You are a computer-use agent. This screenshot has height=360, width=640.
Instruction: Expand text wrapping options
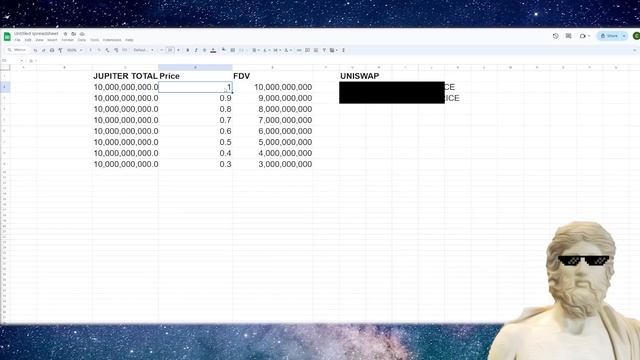277,50
